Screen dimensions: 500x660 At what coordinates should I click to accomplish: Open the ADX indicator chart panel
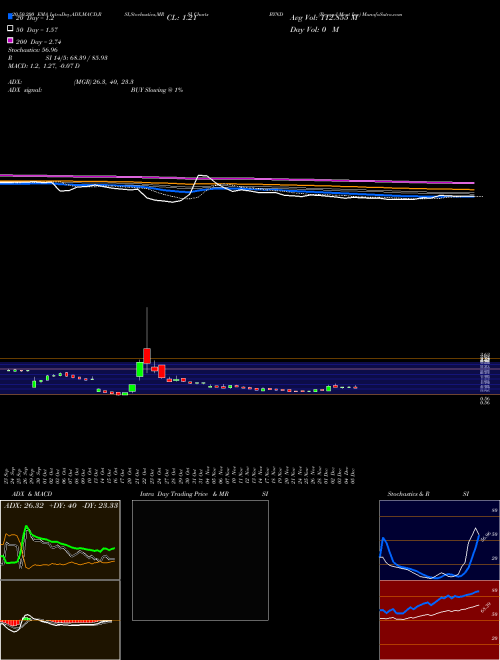click(60, 540)
